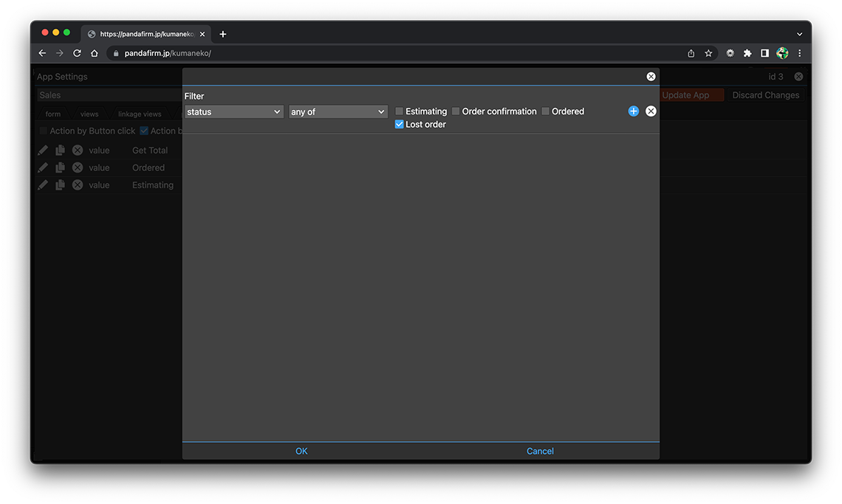
Task: Open a new browser tab
Action: coord(223,34)
